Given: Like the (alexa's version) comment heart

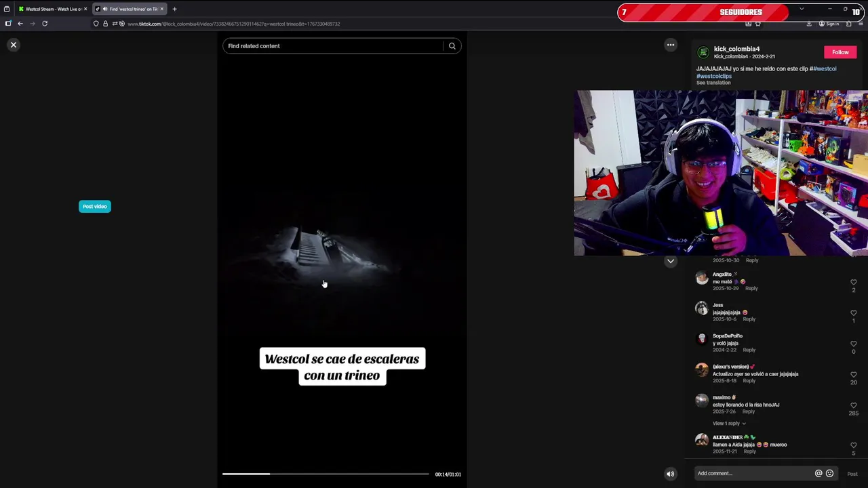Looking at the screenshot, I should pyautogui.click(x=854, y=374).
